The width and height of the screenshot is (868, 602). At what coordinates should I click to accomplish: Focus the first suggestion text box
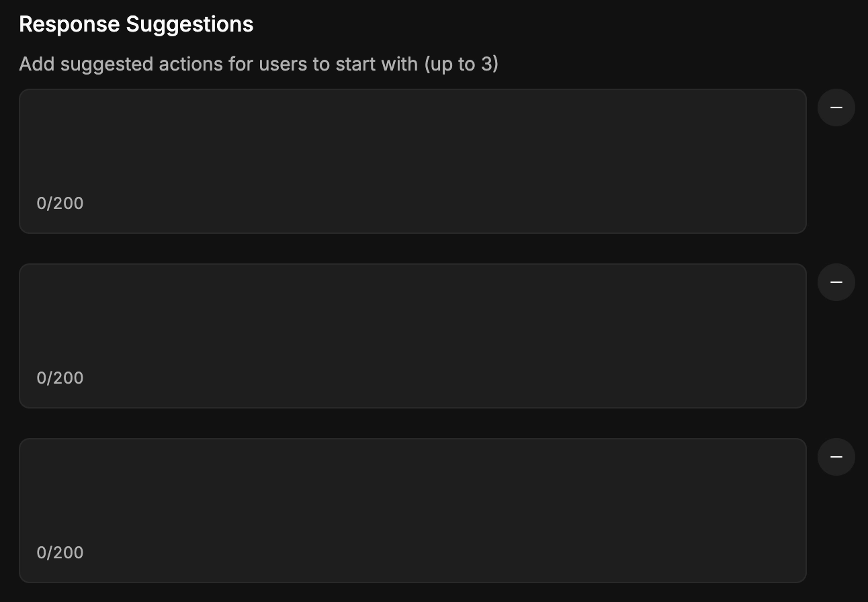pyautogui.click(x=413, y=161)
